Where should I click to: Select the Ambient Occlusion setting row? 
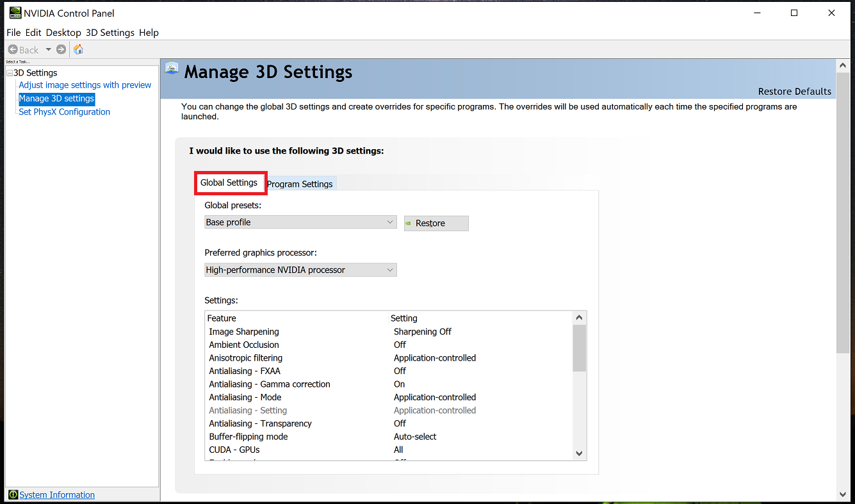pos(244,345)
